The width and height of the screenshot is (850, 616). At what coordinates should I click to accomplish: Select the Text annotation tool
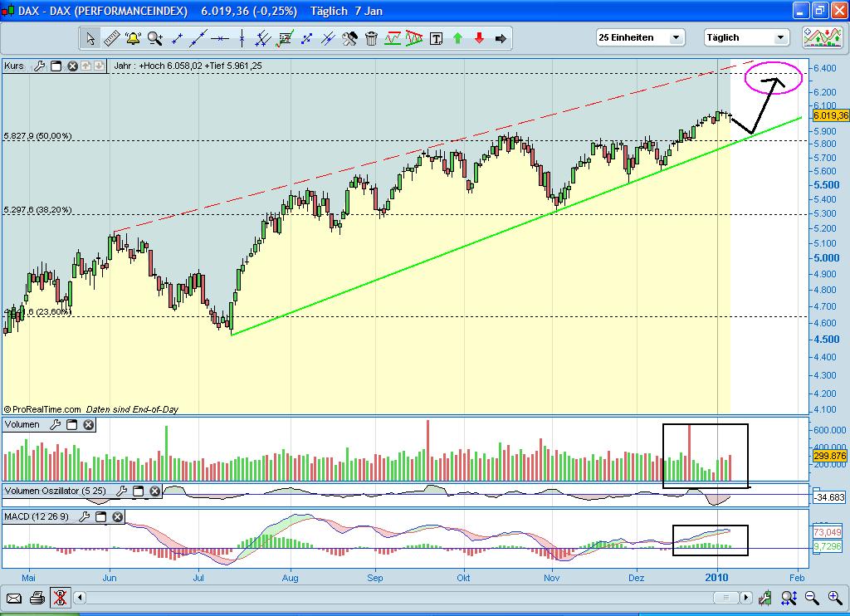(x=435, y=37)
